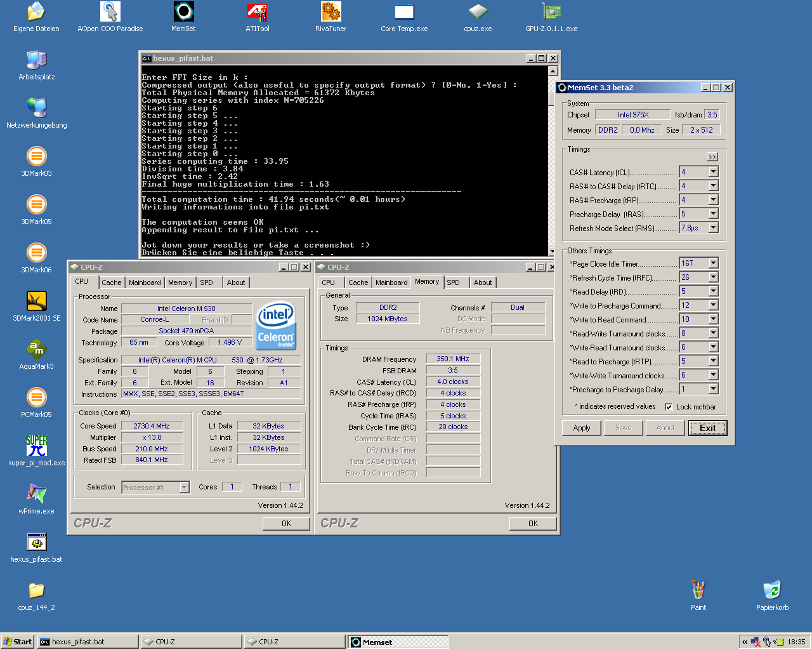812x650 pixels.
Task: Open About tab in left CPU-Z
Action: (236, 282)
